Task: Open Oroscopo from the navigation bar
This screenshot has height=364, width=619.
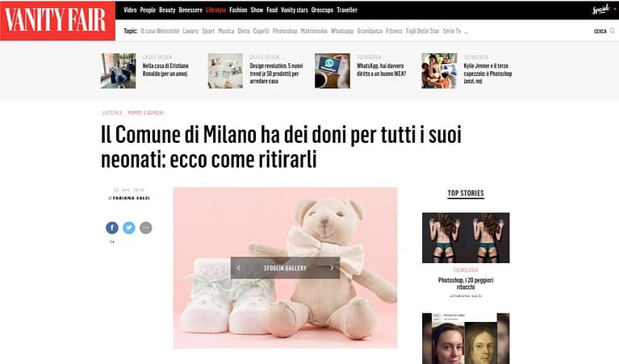Action: tap(322, 10)
